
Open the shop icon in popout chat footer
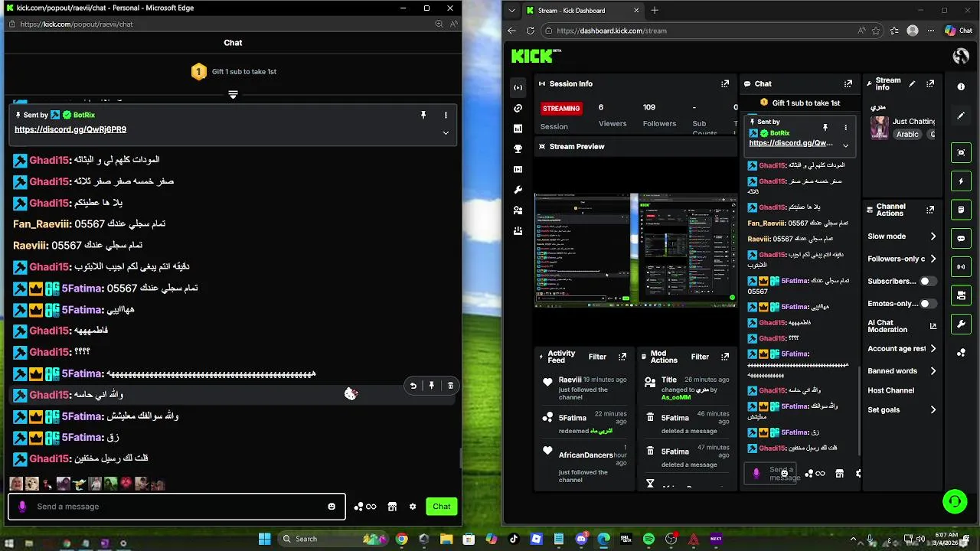pyautogui.click(x=392, y=507)
